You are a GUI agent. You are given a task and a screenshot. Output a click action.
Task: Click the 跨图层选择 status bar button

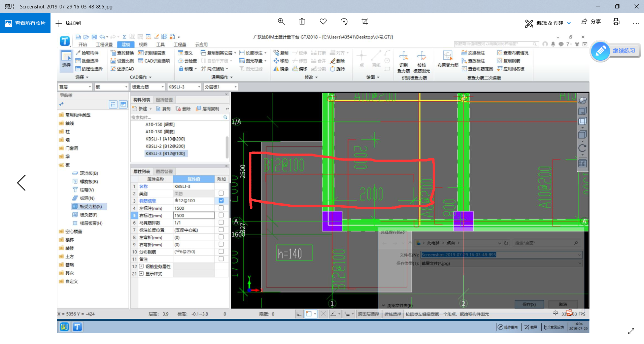click(x=368, y=314)
